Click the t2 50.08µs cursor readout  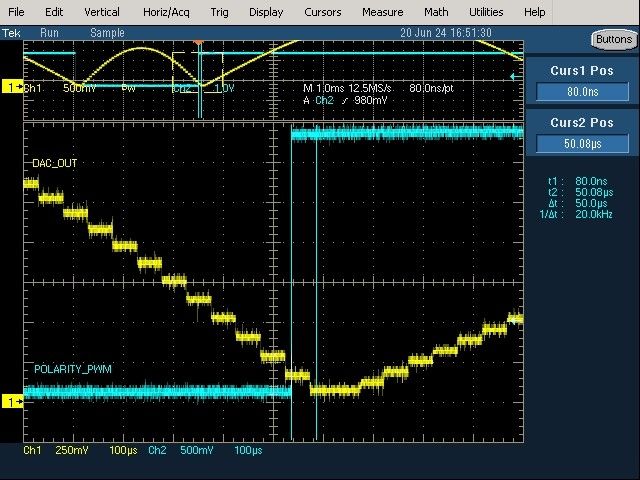580,192
